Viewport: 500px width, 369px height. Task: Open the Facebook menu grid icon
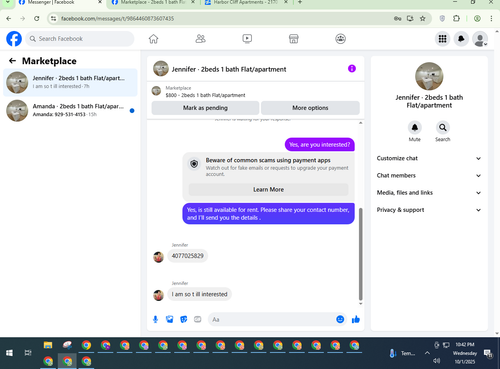[442, 39]
